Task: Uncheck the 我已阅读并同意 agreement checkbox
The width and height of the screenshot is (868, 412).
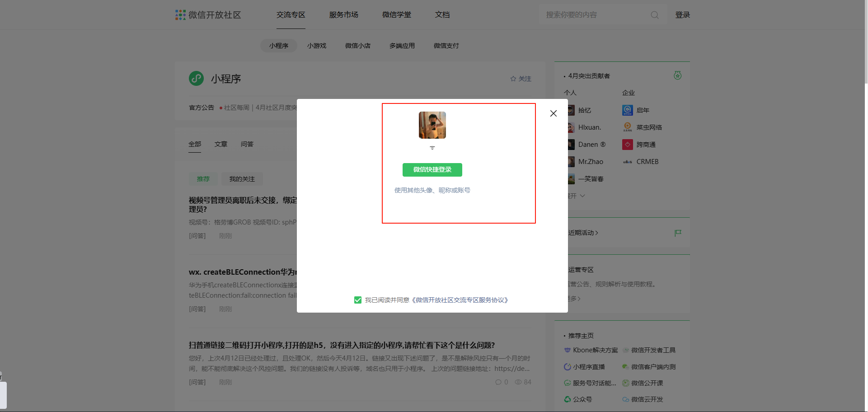Action: point(358,300)
